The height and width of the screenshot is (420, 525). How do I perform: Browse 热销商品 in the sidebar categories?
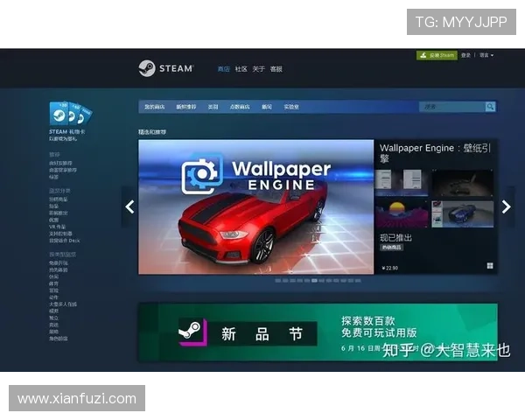(x=59, y=199)
